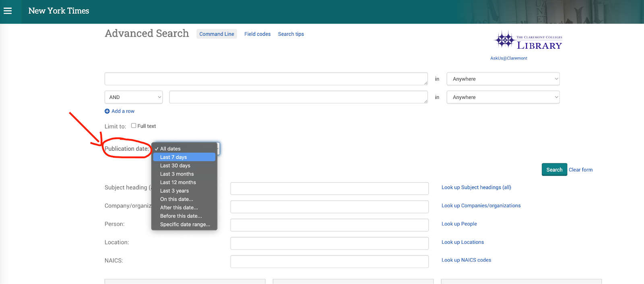Click the first search term text box
The image size is (644, 284).
click(266, 79)
